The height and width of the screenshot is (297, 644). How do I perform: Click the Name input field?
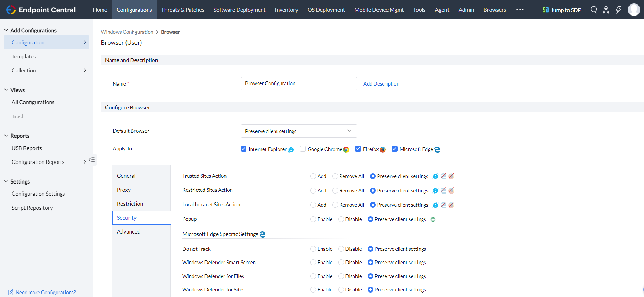tap(299, 83)
